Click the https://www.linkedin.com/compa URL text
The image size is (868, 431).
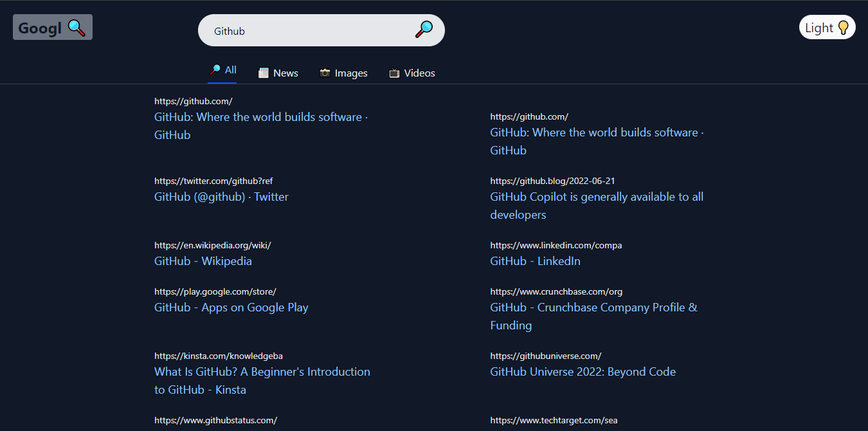point(556,246)
